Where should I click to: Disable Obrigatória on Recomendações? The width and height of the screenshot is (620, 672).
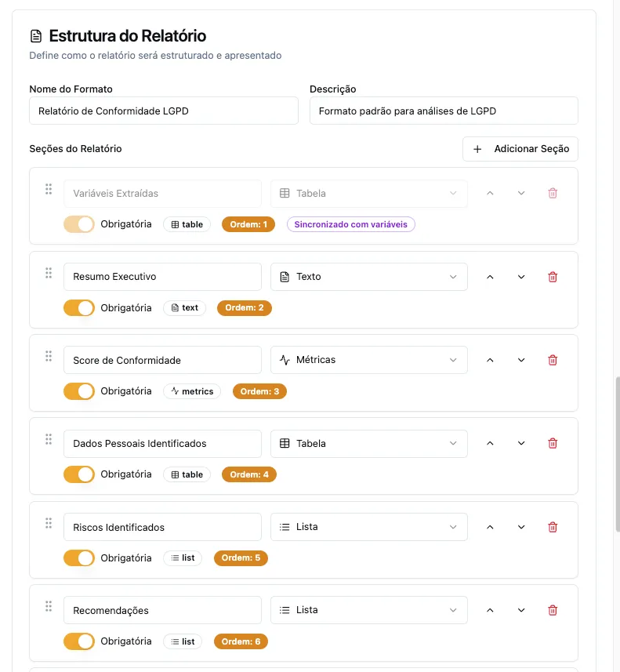pyautogui.click(x=79, y=641)
